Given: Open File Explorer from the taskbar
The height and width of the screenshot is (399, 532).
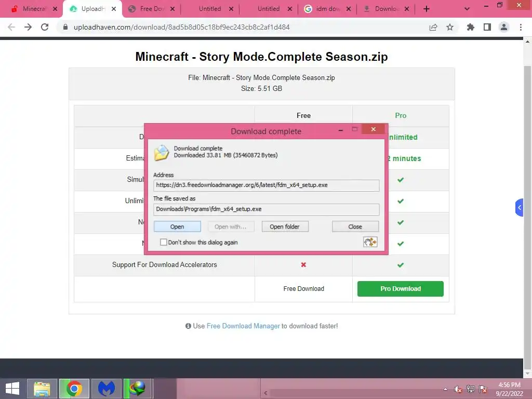Looking at the screenshot, I should point(42,389).
